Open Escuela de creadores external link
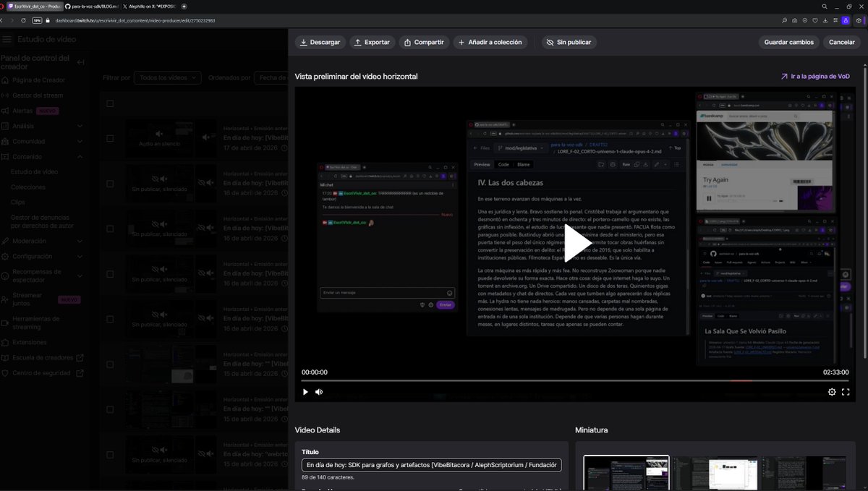Viewport: 868px width, 491px height. [44, 357]
